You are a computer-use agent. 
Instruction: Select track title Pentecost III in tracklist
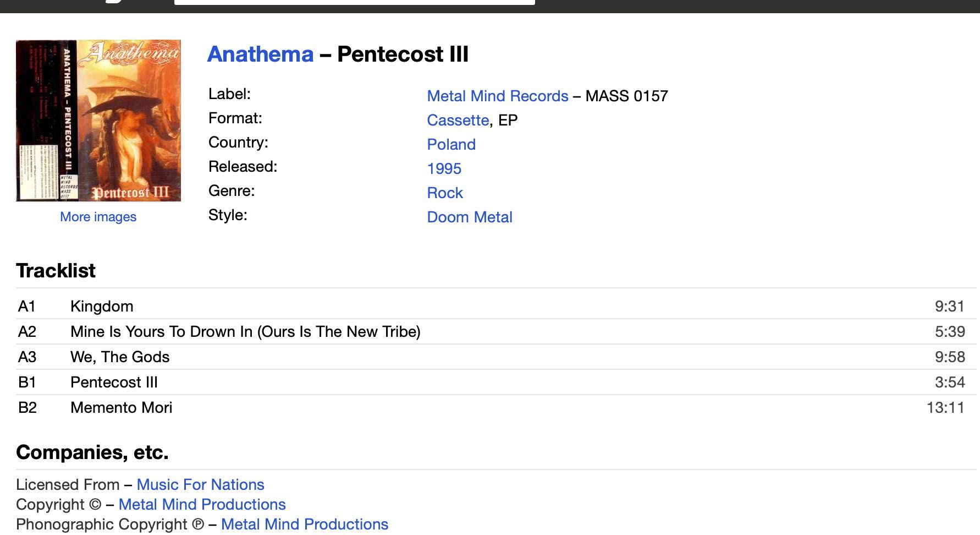[114, 382]
